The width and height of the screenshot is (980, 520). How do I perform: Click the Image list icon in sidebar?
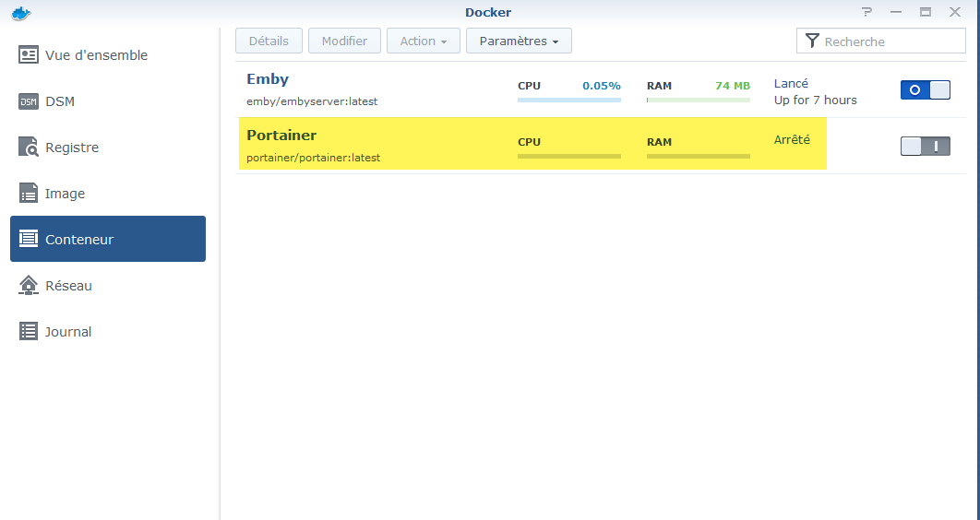click(x=29, y=194)
